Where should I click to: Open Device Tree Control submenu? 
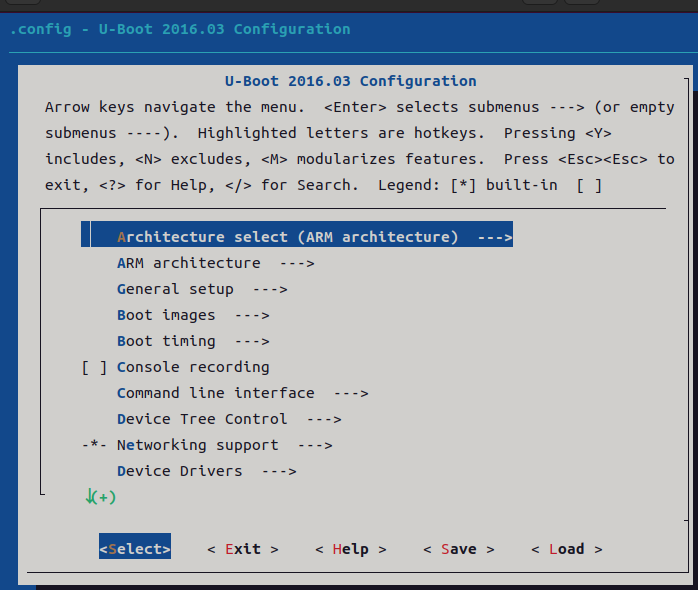tap(229, 419)
